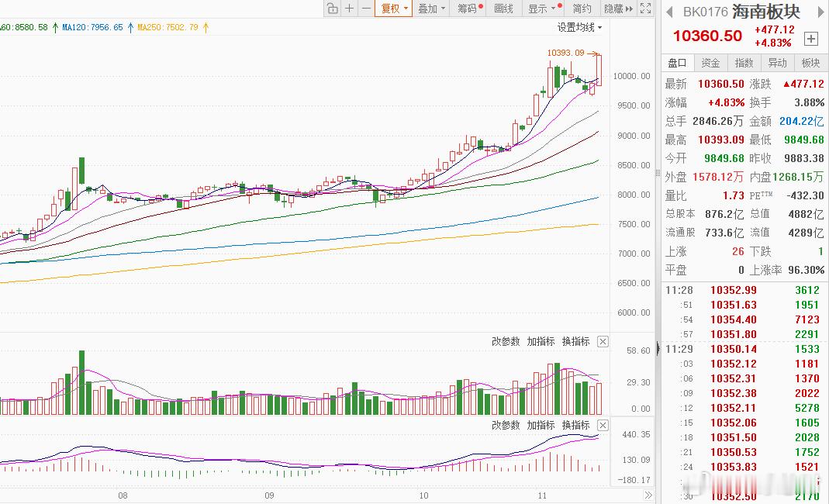Switch to the 异动 tab
This screenshot has width=829, height=504.
(x=777, y=63)
